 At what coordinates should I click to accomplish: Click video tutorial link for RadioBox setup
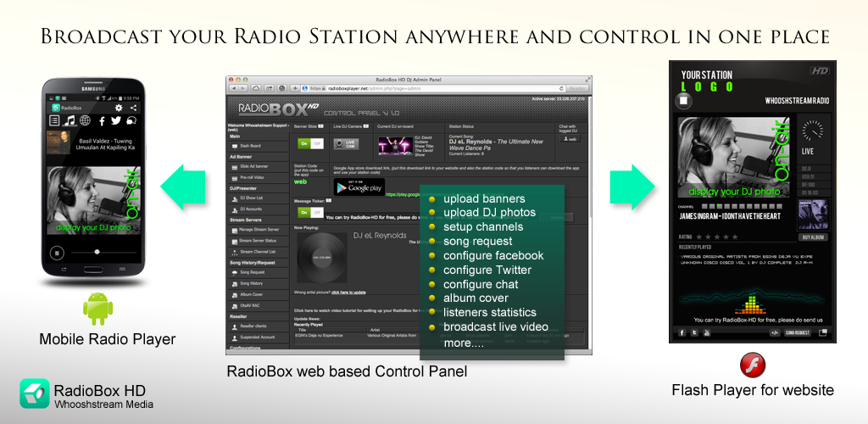tap(358, 310)
